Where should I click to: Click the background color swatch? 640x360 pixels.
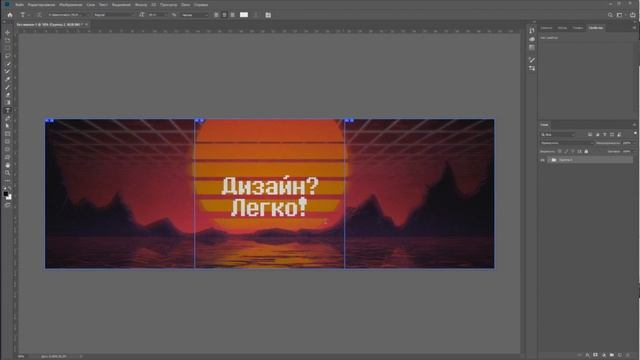pyautogui.click(x=9, y=198)
